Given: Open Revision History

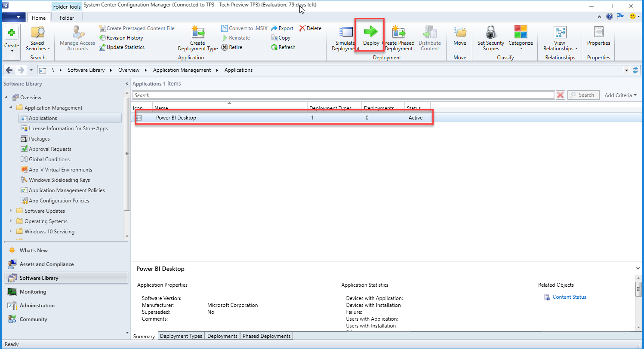Looking at the screenshot, I should point(121,38).
